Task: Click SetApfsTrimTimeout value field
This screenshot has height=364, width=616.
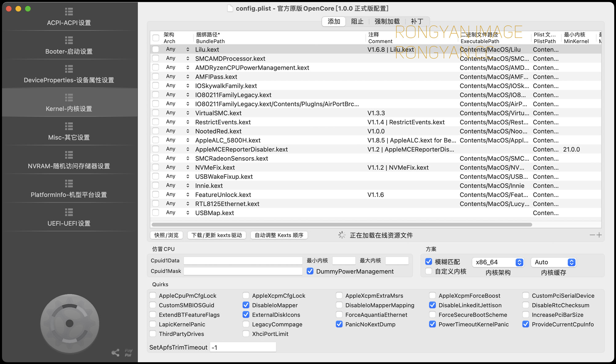Action: [243, 347]
